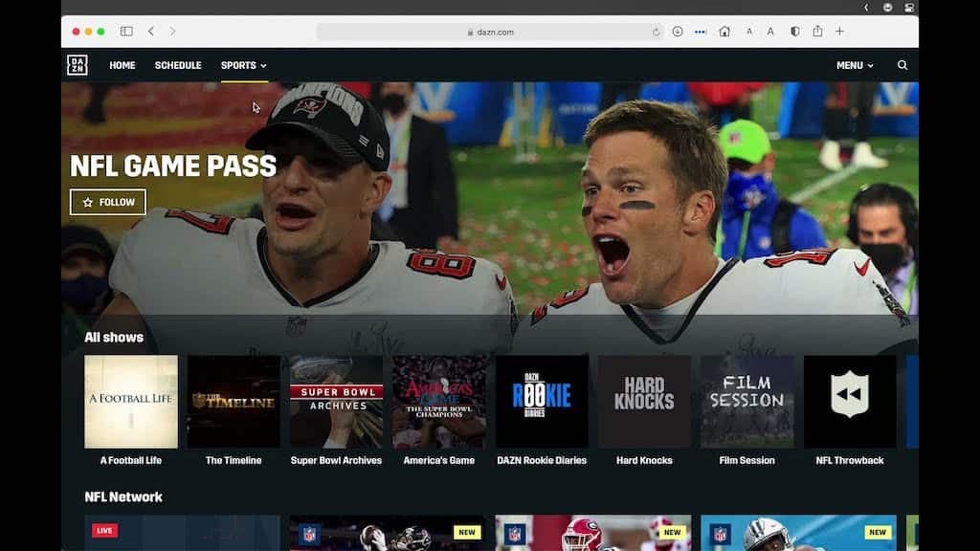980x551 pixels.
Task: Click the 'Hard Knocks' title text
Action: pyautogui.click(x=644, y=460)
